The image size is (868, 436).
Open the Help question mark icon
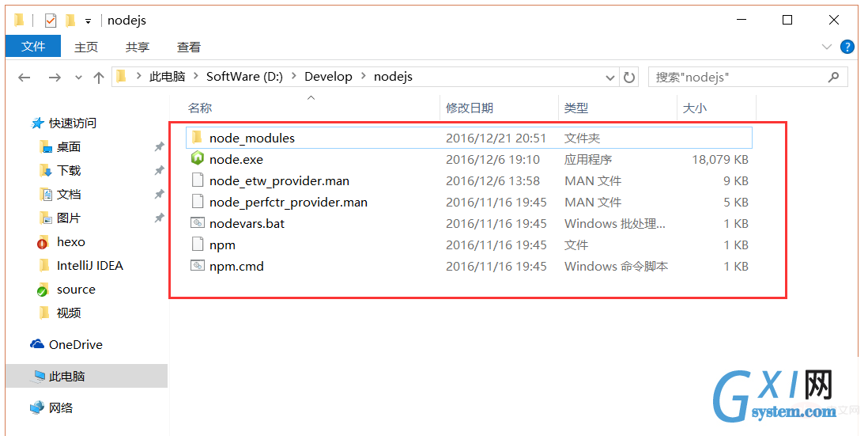[x=847, y=47]
